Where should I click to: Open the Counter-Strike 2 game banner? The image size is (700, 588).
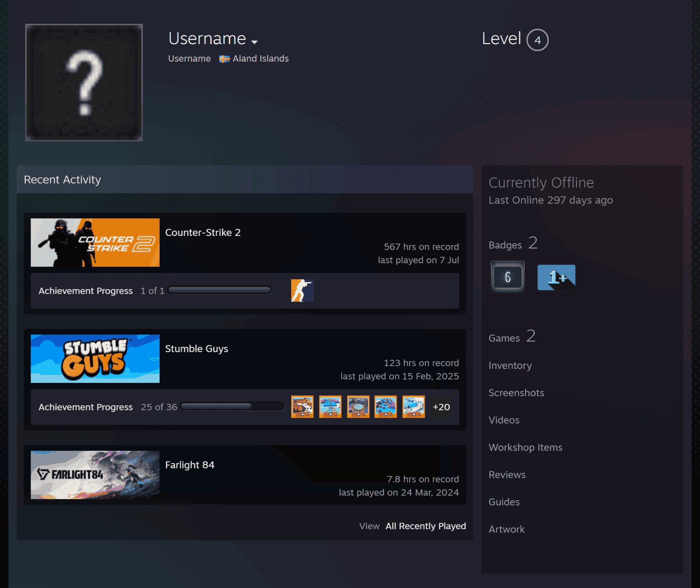(95, 242)
